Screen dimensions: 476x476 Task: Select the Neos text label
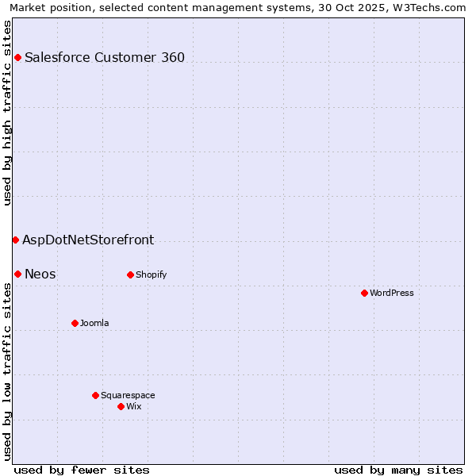tap(40, 274)
